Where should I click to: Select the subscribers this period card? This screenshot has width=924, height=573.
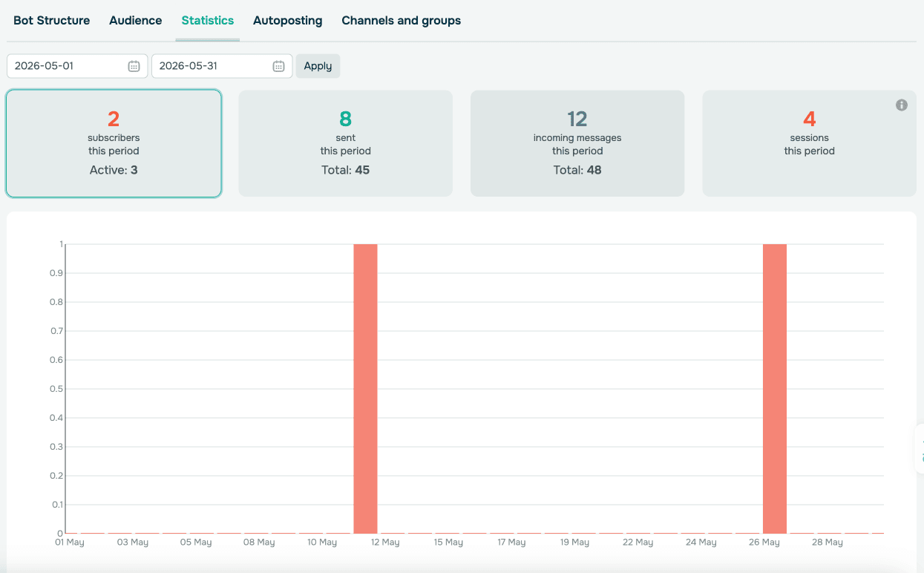114,143
